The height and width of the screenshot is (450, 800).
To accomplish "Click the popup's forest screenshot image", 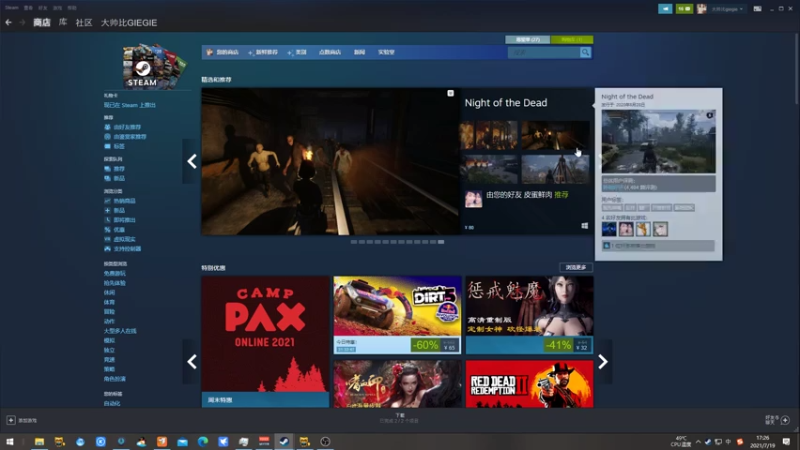I will tap(658, 141).
